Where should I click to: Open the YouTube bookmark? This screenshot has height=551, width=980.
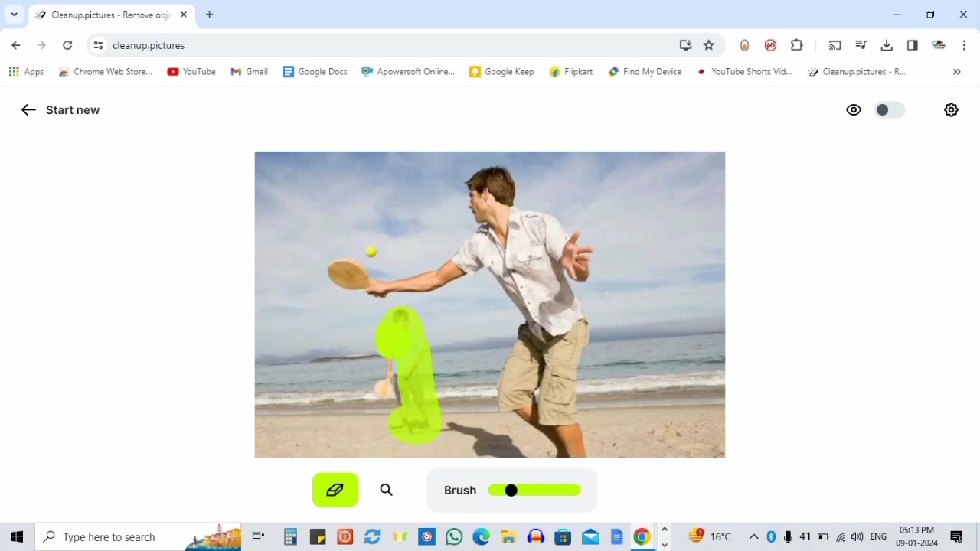pos(191,72)
